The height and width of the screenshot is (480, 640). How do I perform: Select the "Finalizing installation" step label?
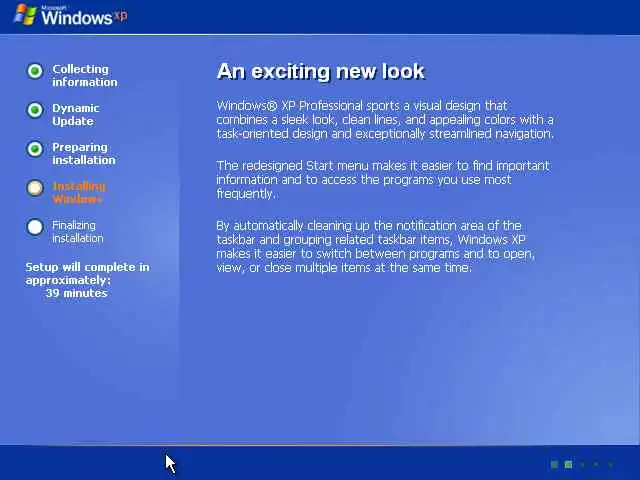tap(78, 231)
